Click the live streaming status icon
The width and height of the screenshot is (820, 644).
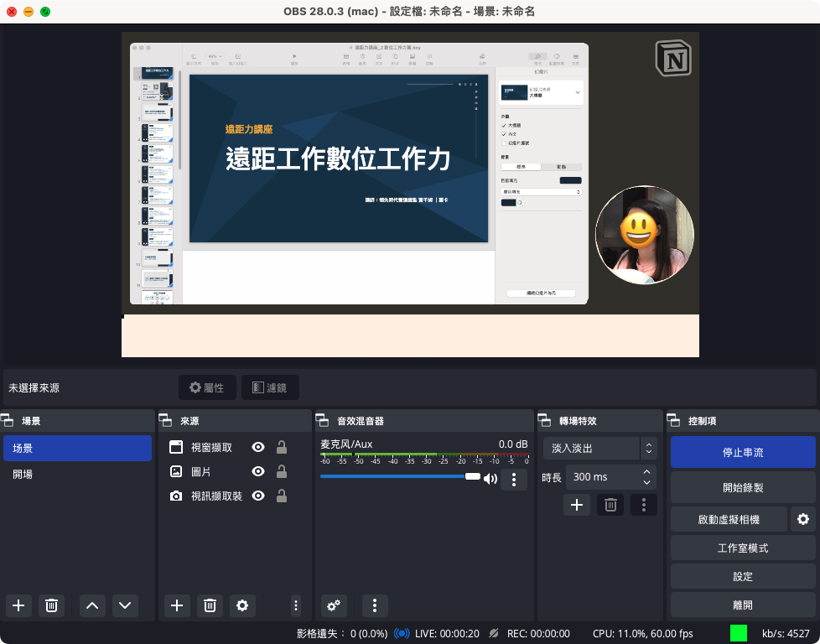(x=402, y=634)
